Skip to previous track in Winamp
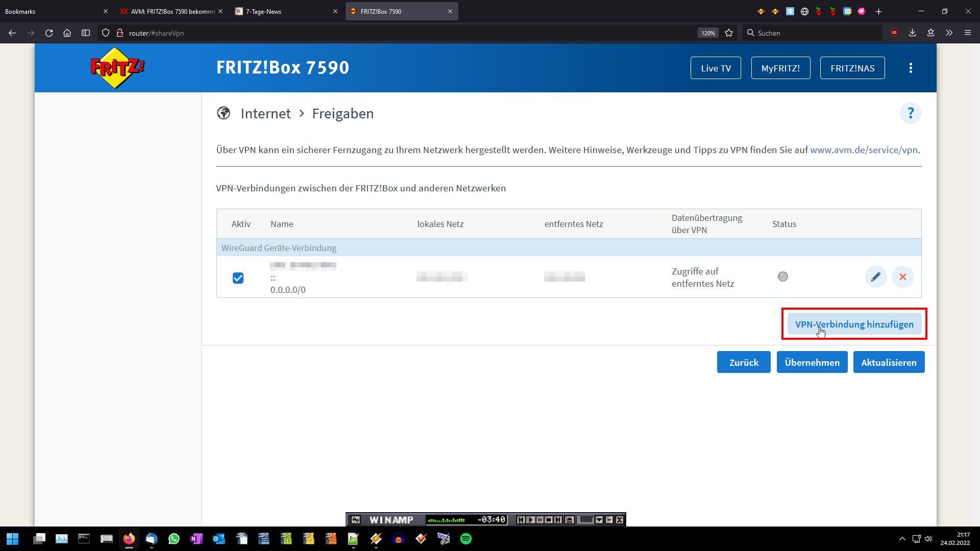 (521, 520)
